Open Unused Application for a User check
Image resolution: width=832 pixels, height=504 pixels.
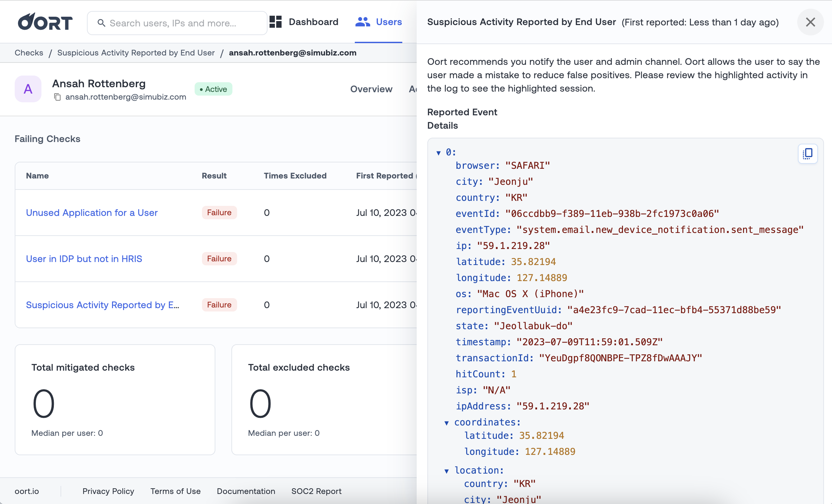click(92, 213)
